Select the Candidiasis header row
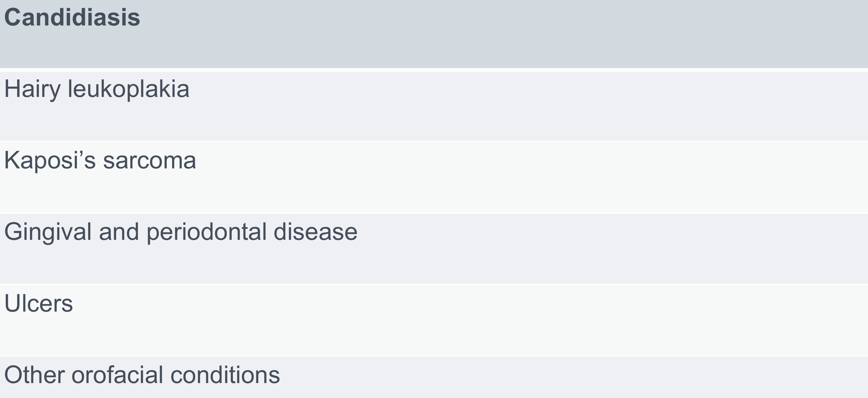The image size is (868, 398). tap(434, 34)
